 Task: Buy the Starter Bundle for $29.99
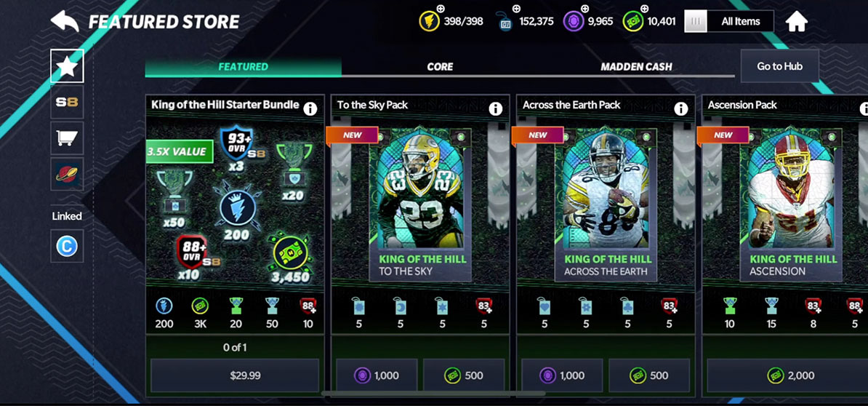[x=235, y=375]
